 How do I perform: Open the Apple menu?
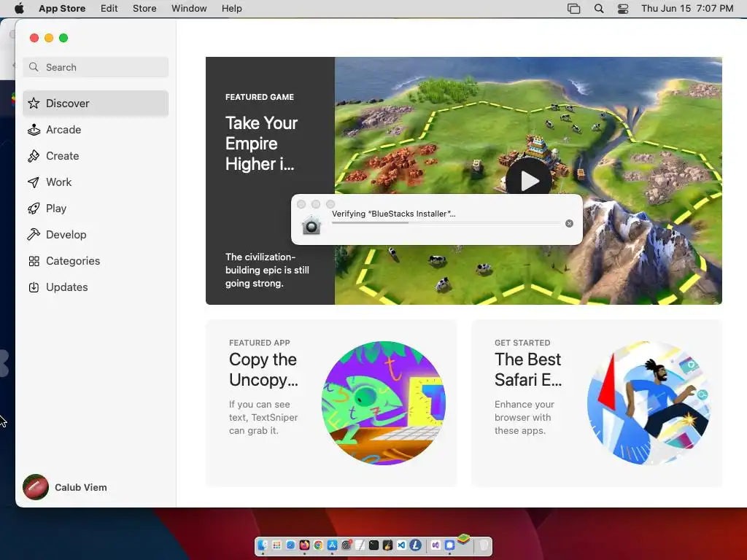[x=19, y=8]
